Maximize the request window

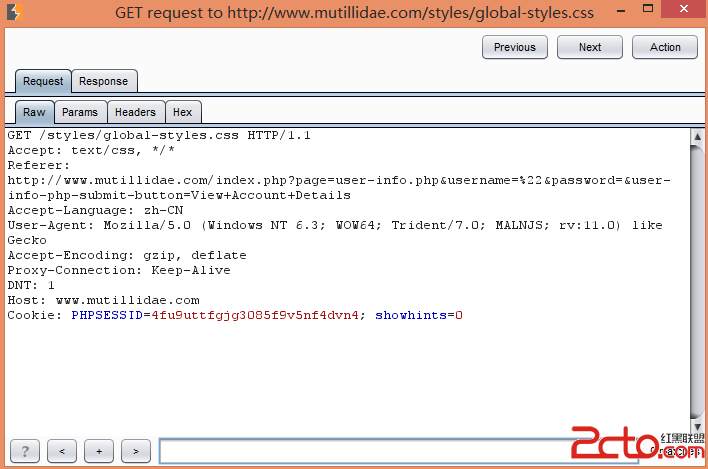pyautogui.click(x=648, y=9)
